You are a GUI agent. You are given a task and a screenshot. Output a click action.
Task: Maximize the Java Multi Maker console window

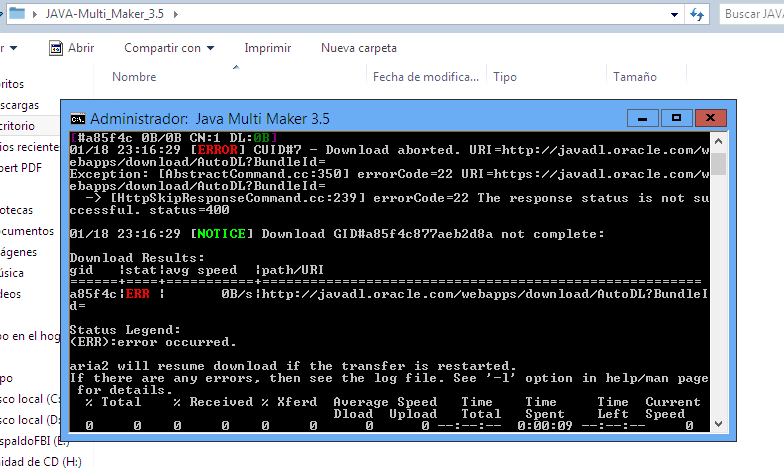(x=676, y=118)
